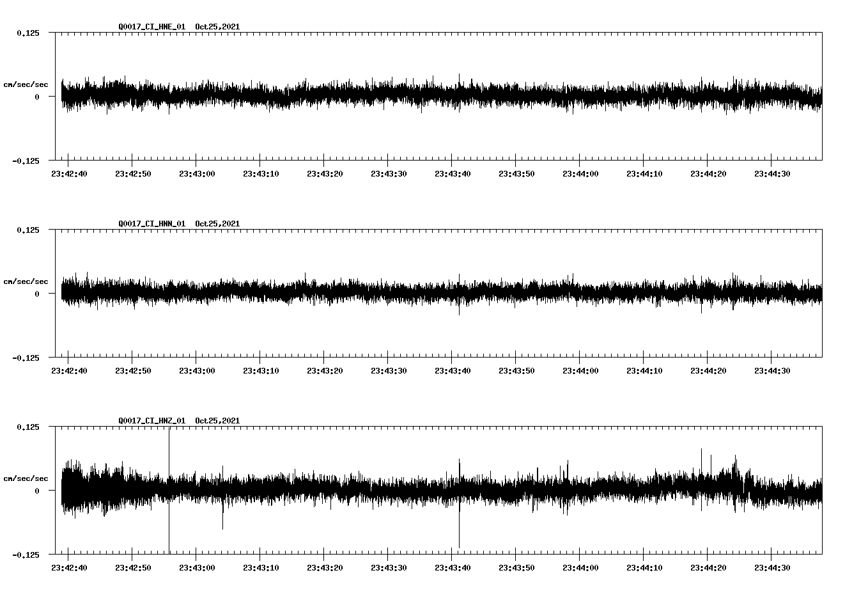Click the 0 baseline label on HNE axis
The width and height of the screenshot is (868, 591).
pos(36,97)
